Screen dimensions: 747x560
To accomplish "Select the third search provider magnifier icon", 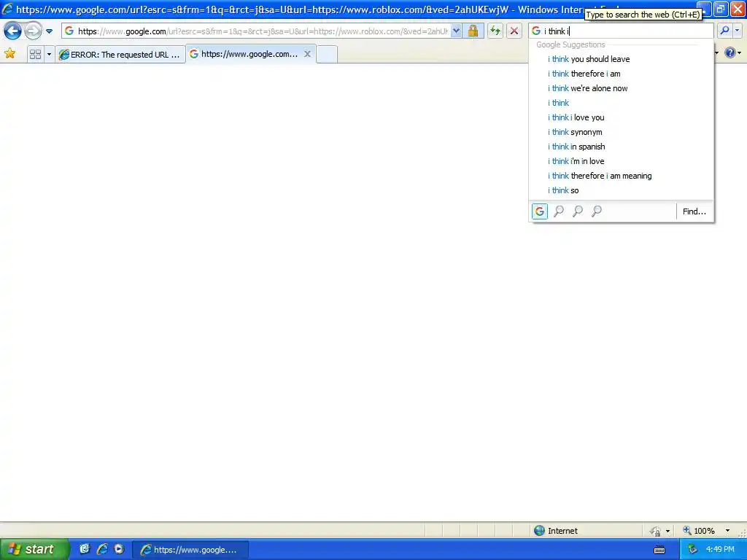I will coord(578,211).
